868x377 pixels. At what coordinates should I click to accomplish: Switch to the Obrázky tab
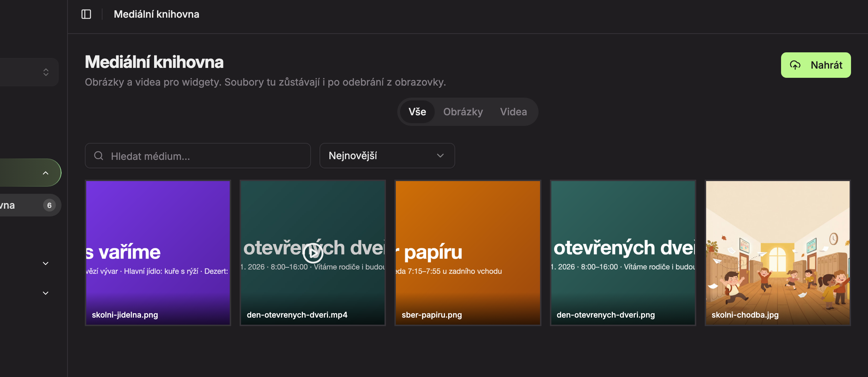pos(463,112)
